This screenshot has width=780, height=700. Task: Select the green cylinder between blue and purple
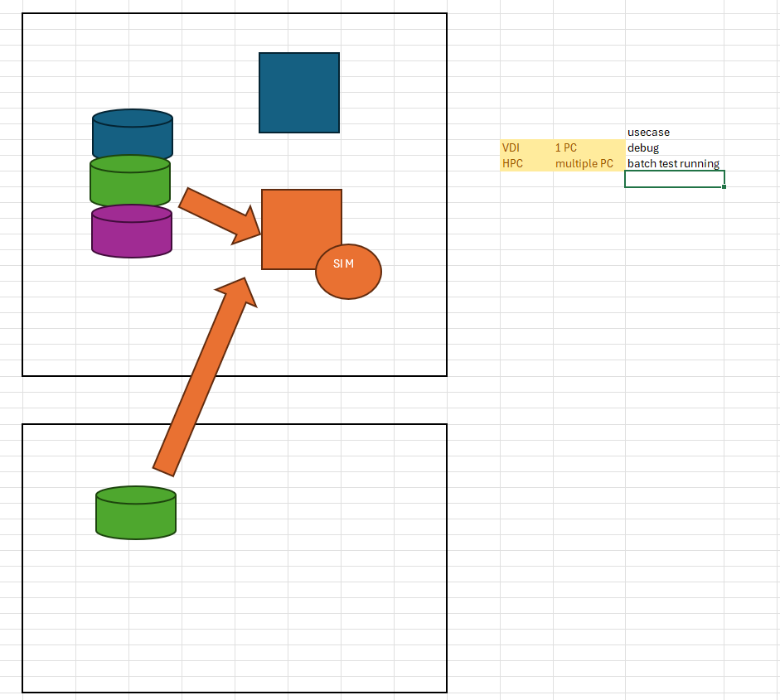[129, 184]
